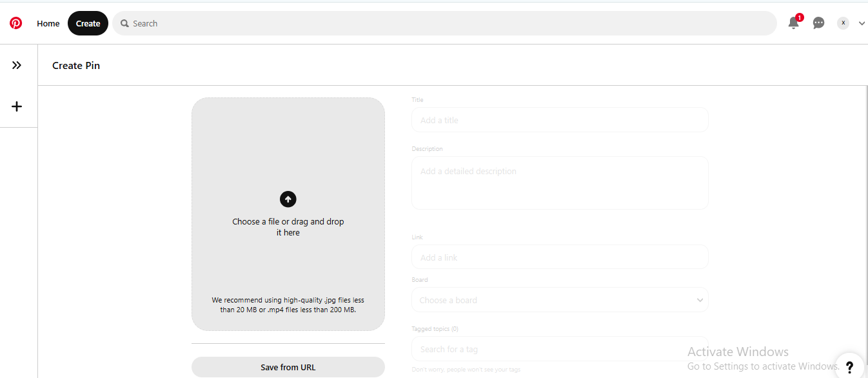
Task: Open the help question mark button
Action: point(849,366)
